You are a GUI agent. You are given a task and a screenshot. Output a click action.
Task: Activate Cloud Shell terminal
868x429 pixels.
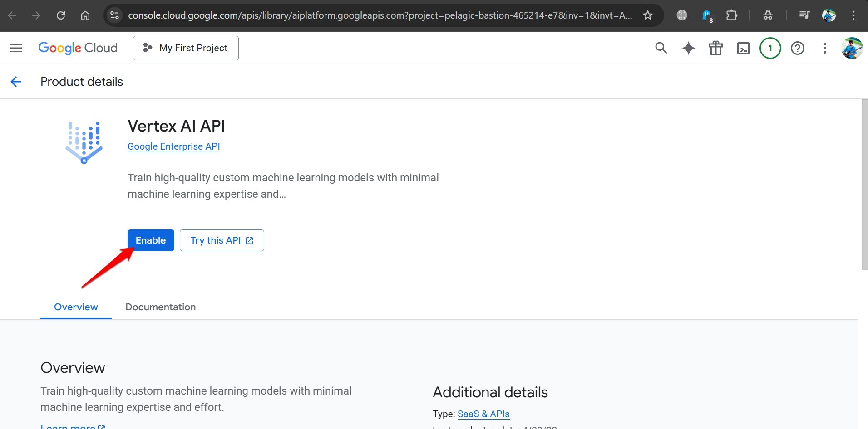pos(743,48)
